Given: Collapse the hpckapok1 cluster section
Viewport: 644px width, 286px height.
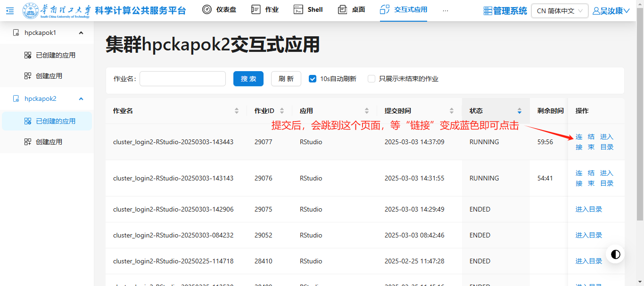Looking at the screenshot, I should pos(81,33).
